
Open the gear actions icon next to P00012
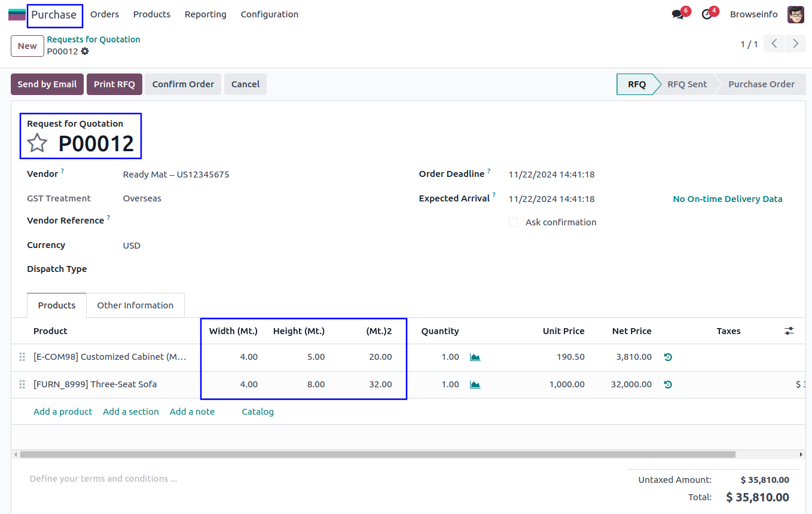click(x=85, y=51)
